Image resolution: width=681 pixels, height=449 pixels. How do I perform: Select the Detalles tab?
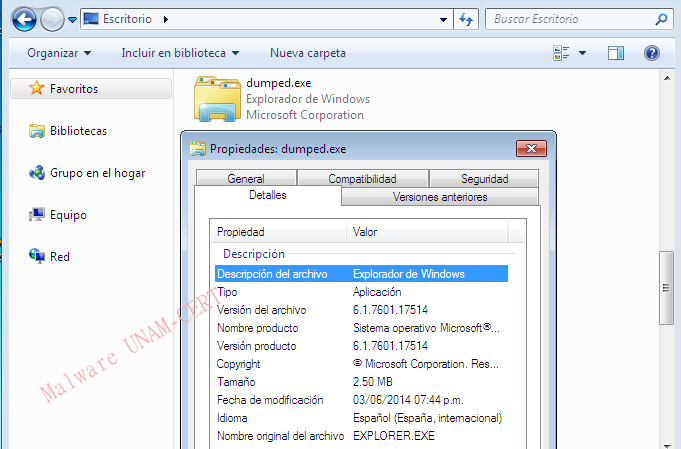point(268,195)
